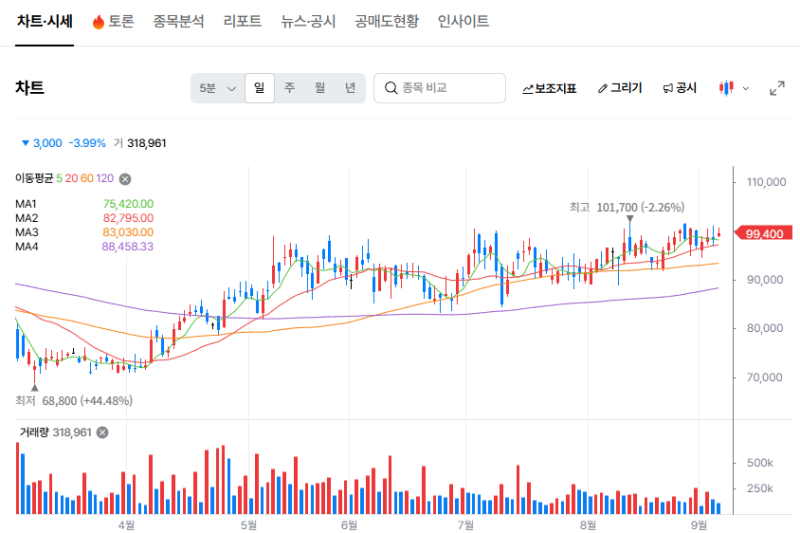Click the 거래량 indicator label
Image resolution: width=800 pixels, height=533 pixels.
pos(34,433)
